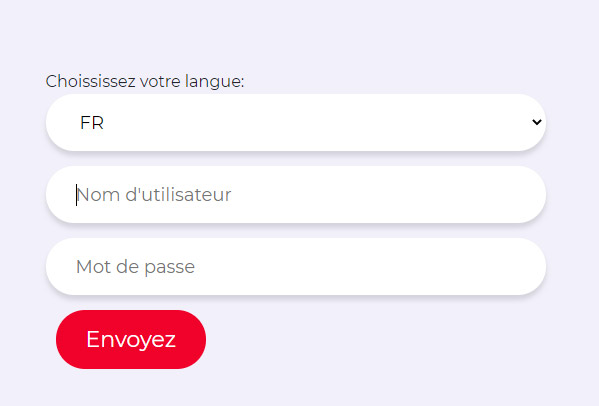Submit the login form with Envoyez
The width and height of the screenshot is (599, 406).
pos(131,339)
